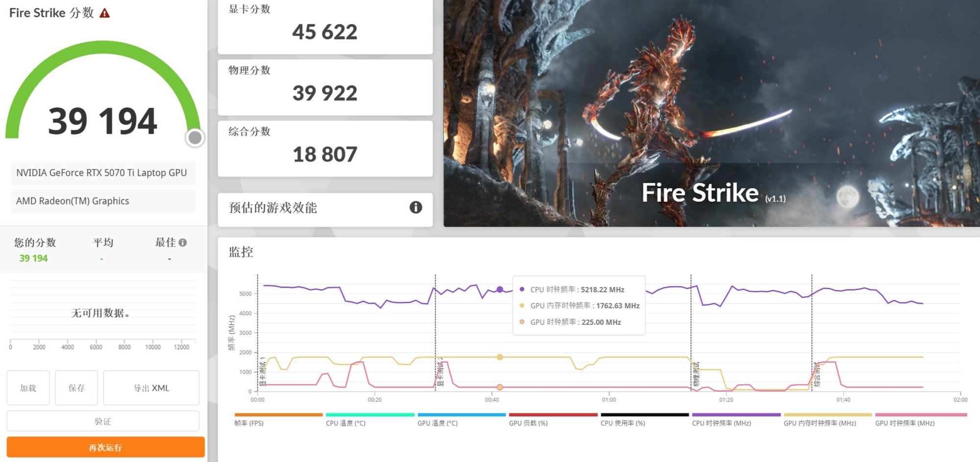Click GPU 时钟频率 : 225.00 MHz tooltip line
Image resolution: width=980 pixels, height=462 pixels.
click(x=570, y=322)
